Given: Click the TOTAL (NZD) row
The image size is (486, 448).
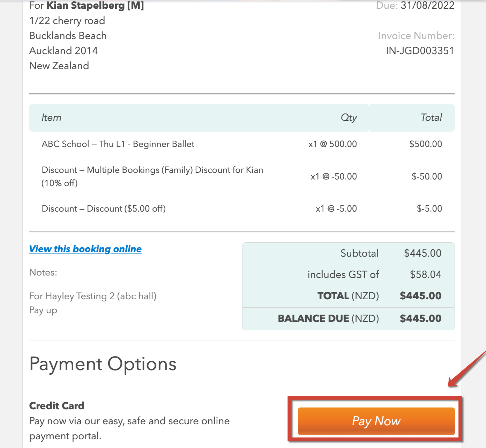Looking at the screenshot, I should click(349, 296).
